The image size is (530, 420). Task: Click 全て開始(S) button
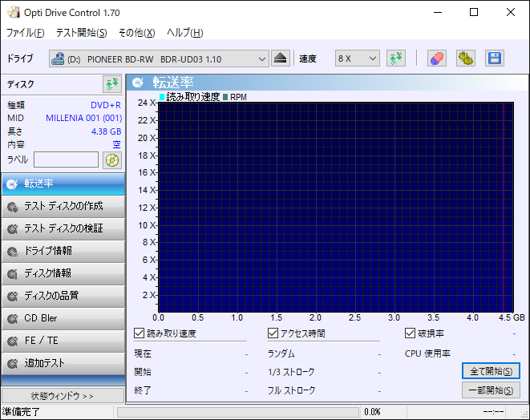491,371
